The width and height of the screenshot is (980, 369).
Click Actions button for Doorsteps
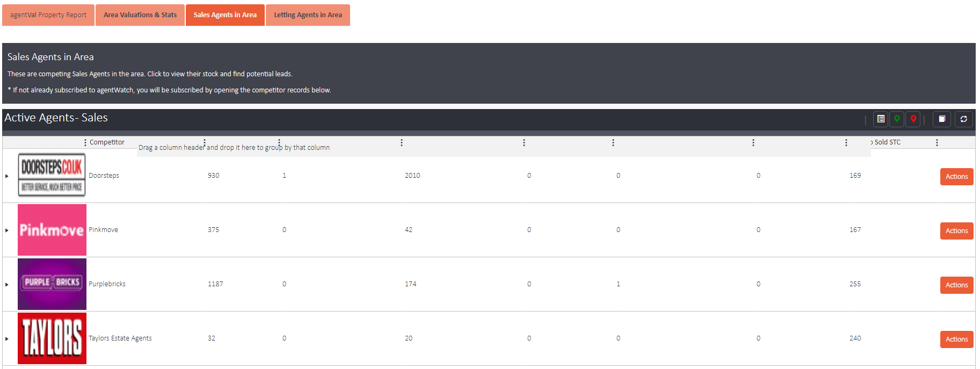[x=956, y=177]
